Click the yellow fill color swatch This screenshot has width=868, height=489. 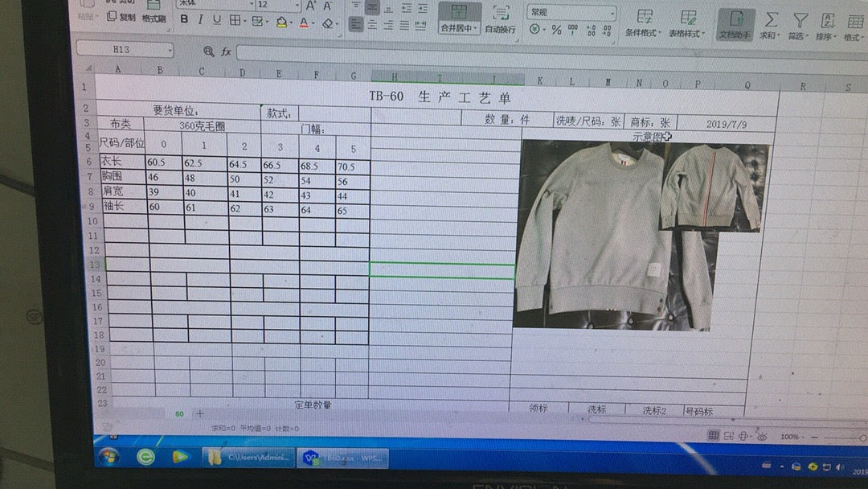click(281, 22)
